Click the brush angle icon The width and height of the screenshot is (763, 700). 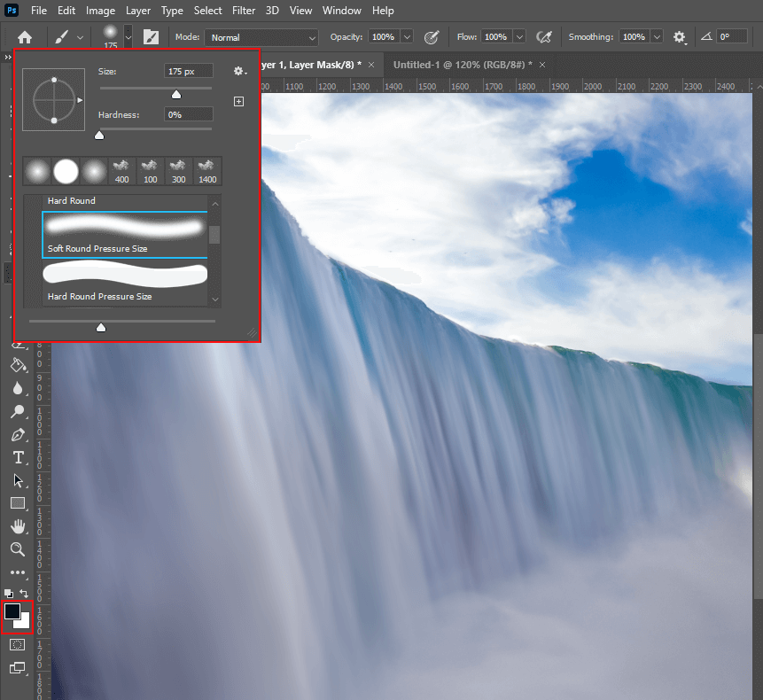click(x=706, y=36)
